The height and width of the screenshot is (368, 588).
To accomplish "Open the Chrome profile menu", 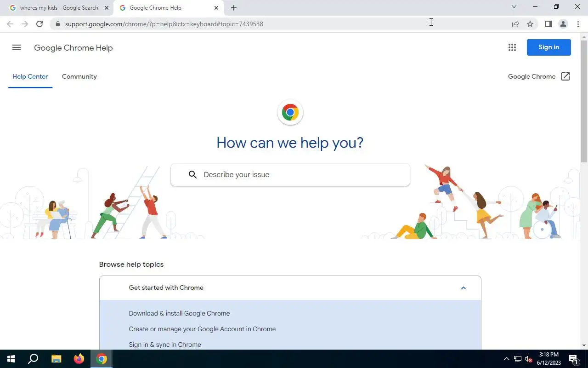I will (563, 24).
